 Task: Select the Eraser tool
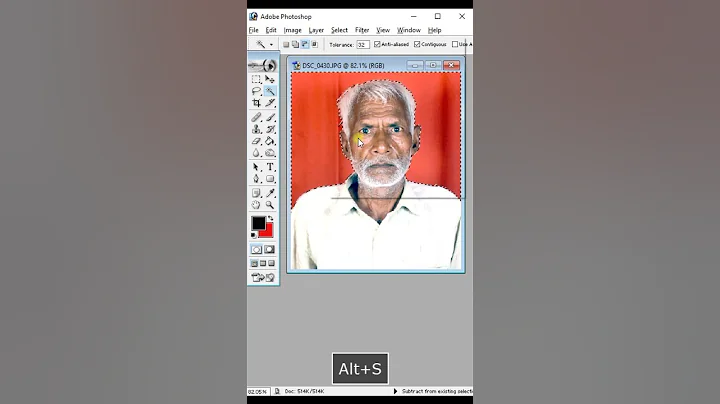256,141
